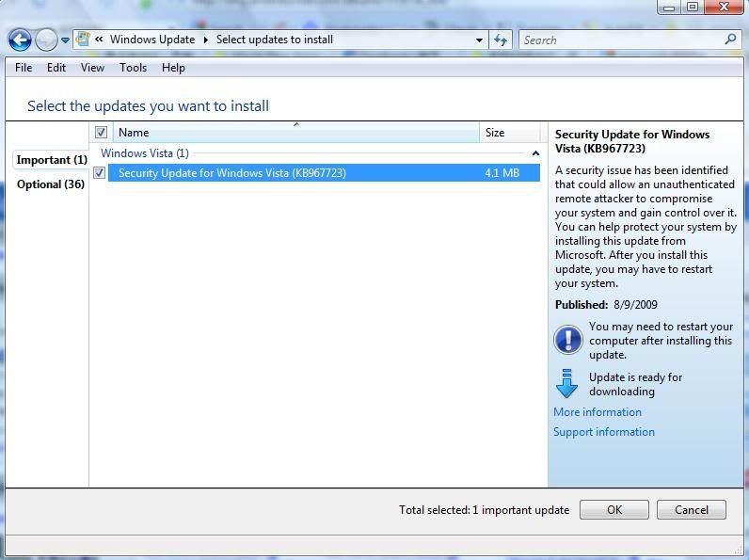
Task: Click the Back navigation arrow
Action: (20, 40)
